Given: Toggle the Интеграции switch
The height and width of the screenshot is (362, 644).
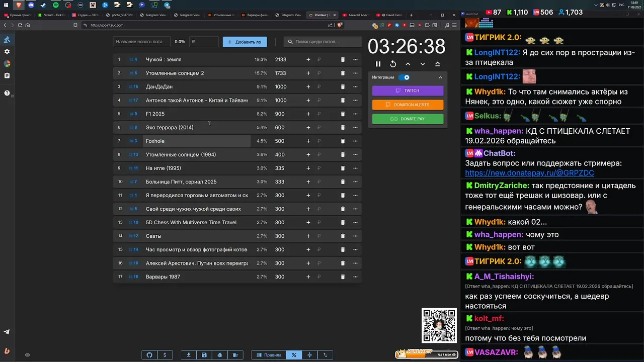Looking at the screenshot, I should coord(404,77).
